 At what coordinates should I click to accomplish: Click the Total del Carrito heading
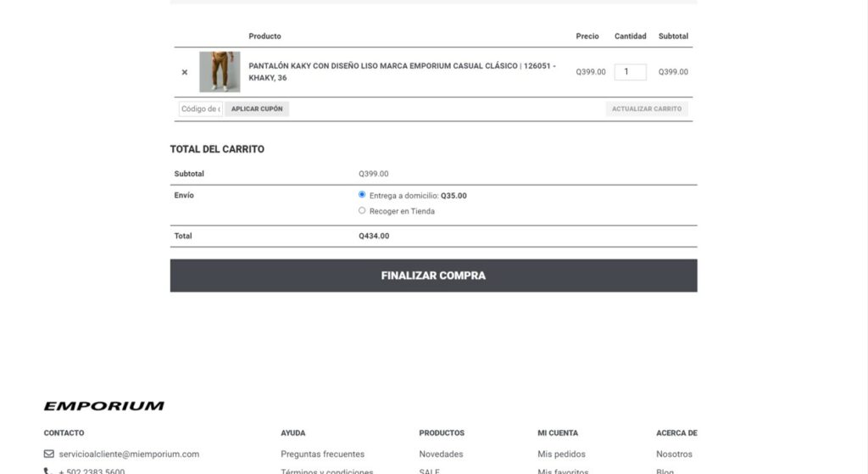[x=217, y=149]
